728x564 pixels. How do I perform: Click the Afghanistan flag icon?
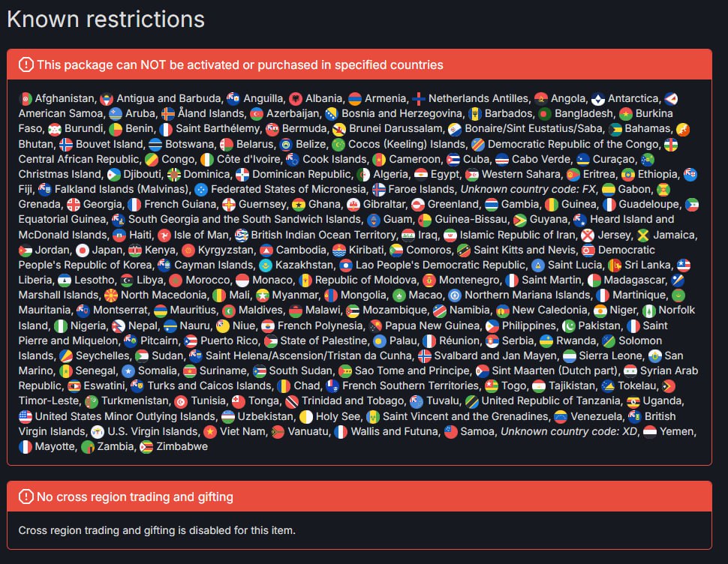pos(26,98)
